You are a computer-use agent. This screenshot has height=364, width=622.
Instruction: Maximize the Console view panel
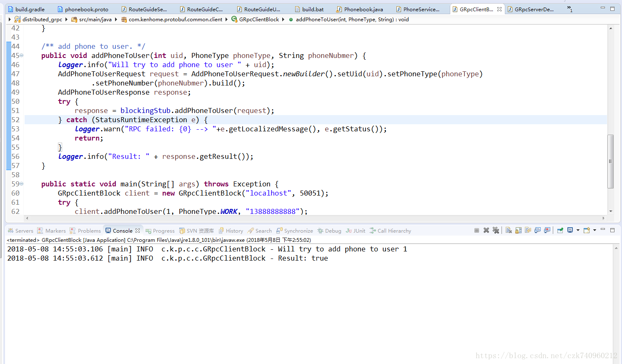tap(612, 230)
